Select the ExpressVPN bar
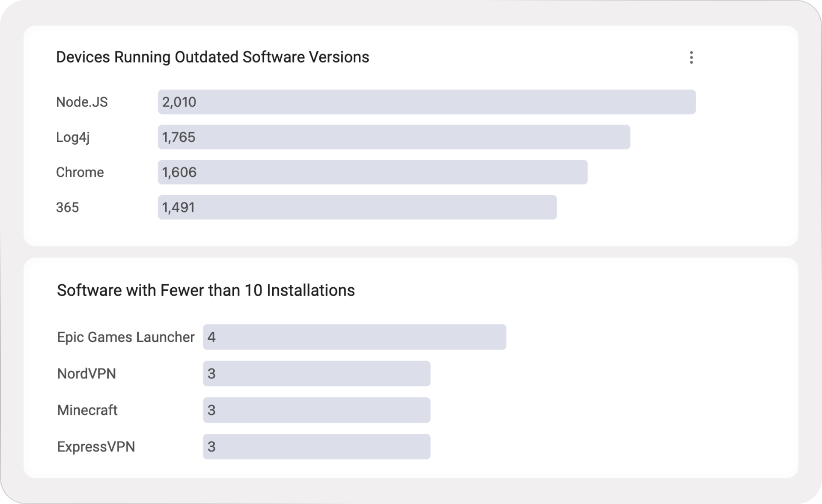822x504 pixels. [x=316, y=447]
